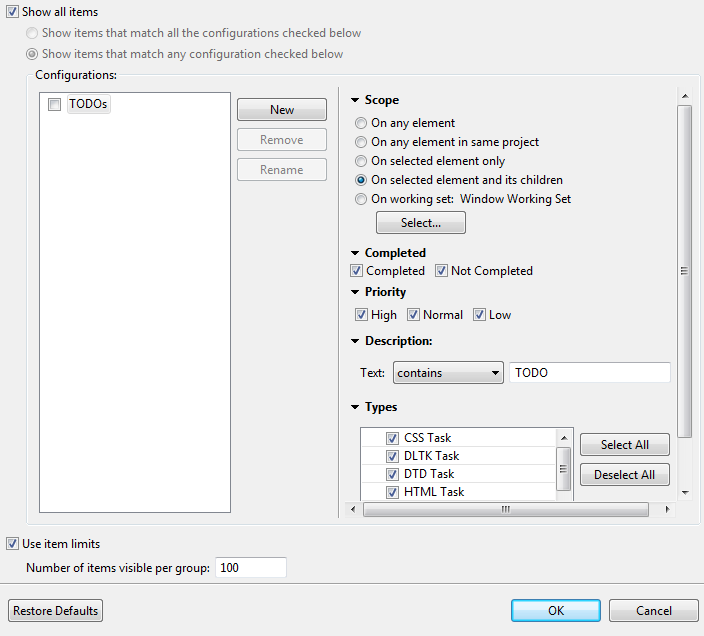Uncheck Show all items
Viewport: 704px width, 636px height.
click(x=12, y=12)
